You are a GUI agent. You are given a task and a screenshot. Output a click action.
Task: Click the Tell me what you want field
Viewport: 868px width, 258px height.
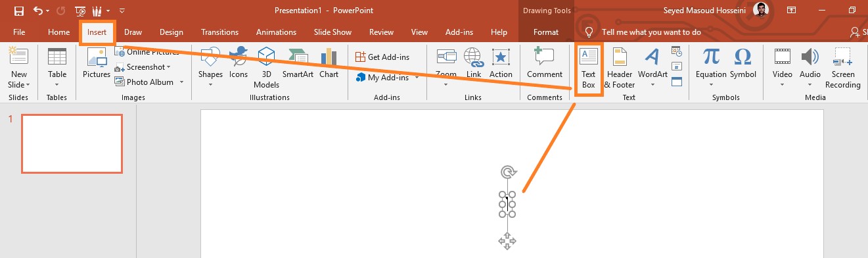point(651,32)
